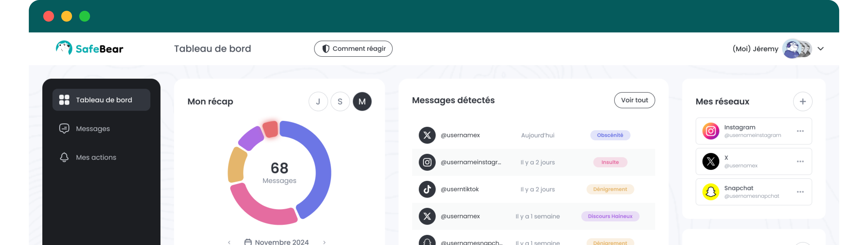Click the Tableau de bord grid icon
Image resolution: width=868 pixels, height=245 pixels.
click(x=64, y=100)
